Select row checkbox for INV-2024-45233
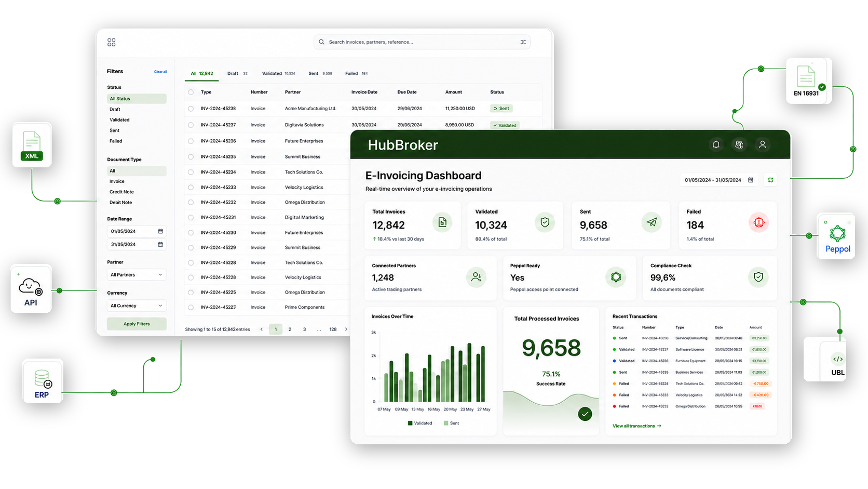Image resolution: width=868 pixels, height=489 pixels. click(191, 187)
